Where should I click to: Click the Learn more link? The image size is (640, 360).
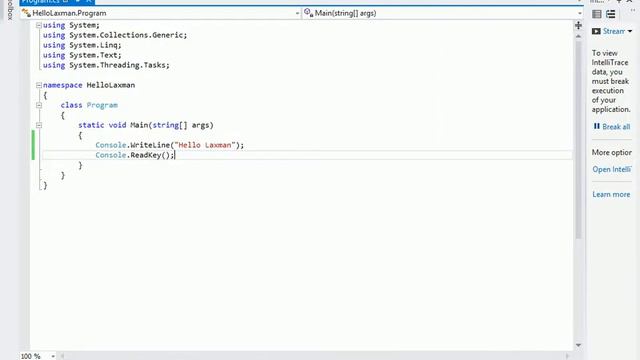point(611,195)
